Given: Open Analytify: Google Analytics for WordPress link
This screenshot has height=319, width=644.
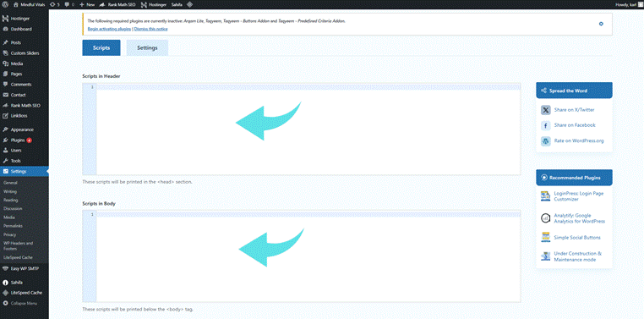Looking at the screenshot, I should pos(580,218).
